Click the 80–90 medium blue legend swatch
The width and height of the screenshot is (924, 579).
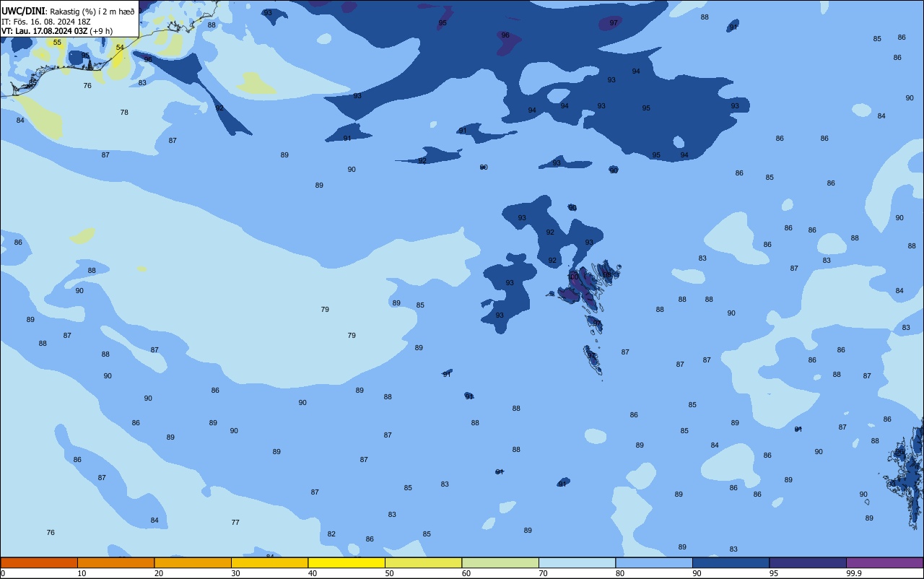coord(654,562)
